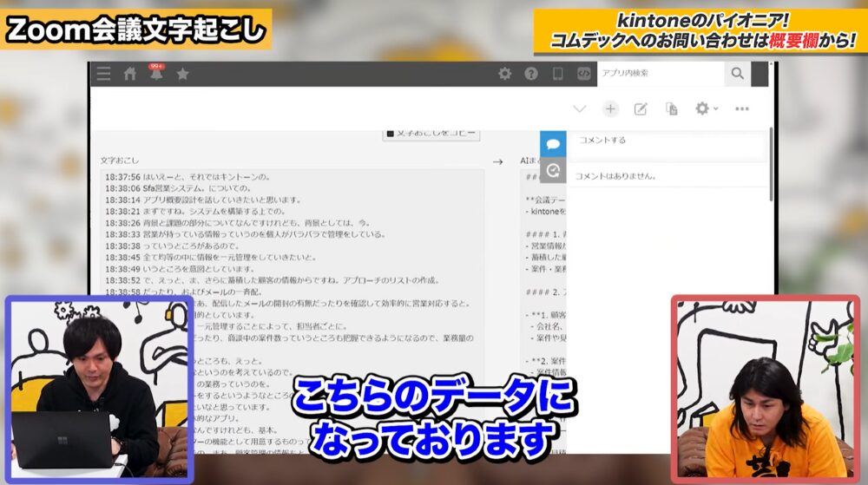The image size is (868, 485).
Task: Open the more options ellipsis menu
Action: [742, 109]
